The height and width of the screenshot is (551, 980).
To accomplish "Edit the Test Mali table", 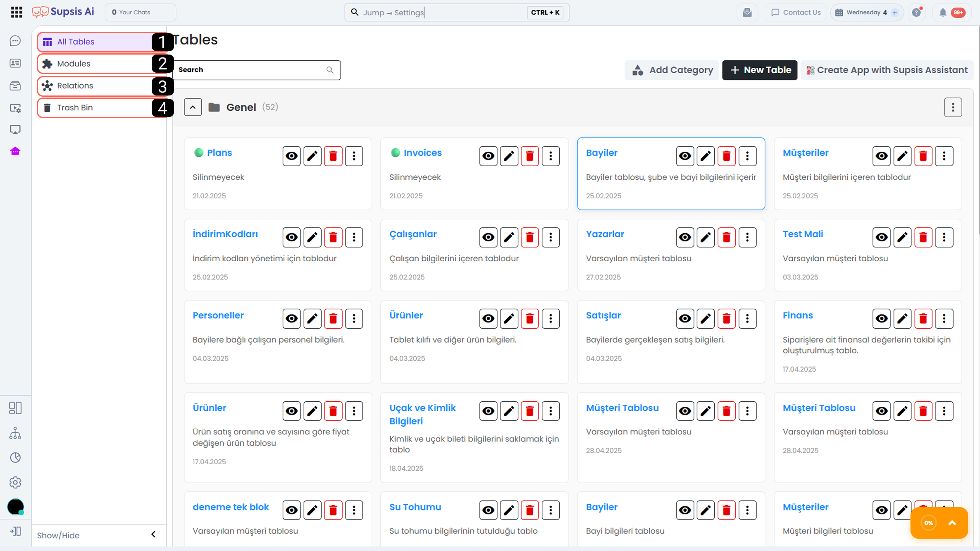I will (902, 237).
